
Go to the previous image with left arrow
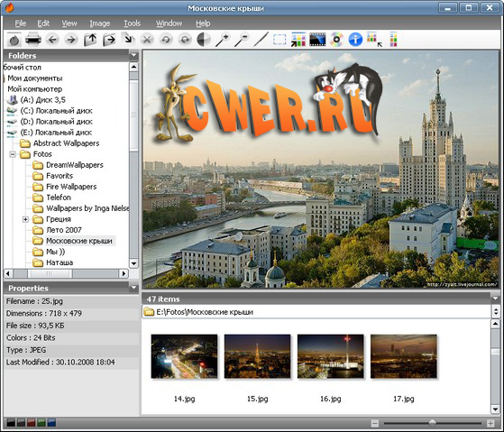pyautogui.click(x=52, y=40)
